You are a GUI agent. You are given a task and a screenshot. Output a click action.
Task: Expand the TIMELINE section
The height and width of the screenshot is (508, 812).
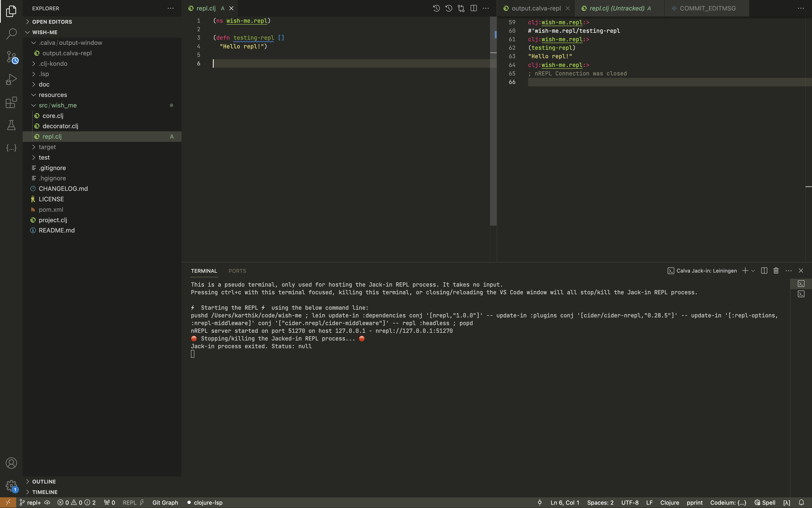(x=102, y=492)
